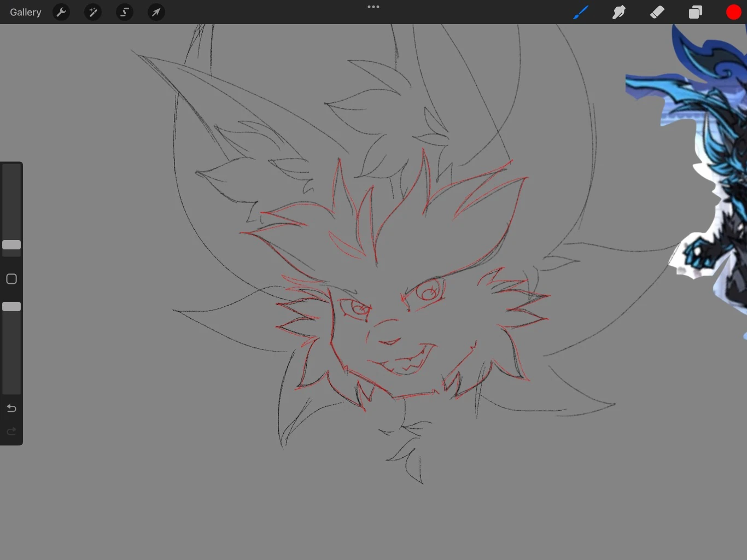Open the Adjustments magic wand menu
Viewport: 747px width, 560px height.
pos(92,12)
